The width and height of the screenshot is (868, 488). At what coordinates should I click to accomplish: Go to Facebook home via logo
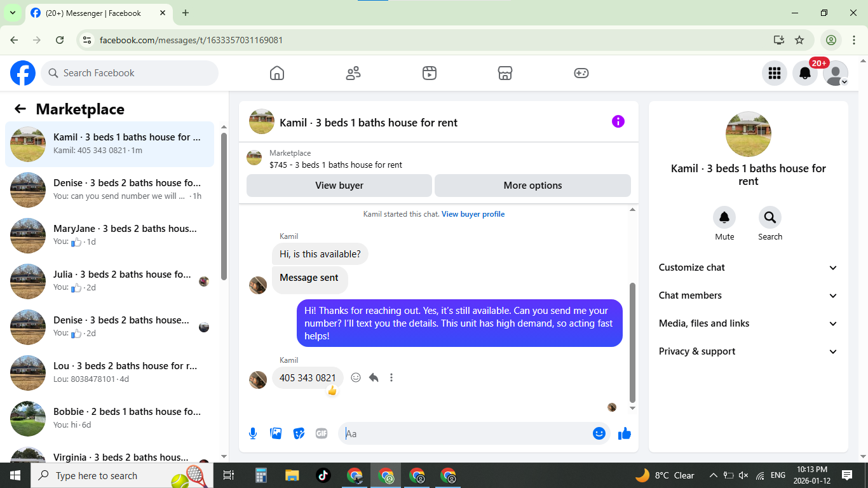[23, 73]
